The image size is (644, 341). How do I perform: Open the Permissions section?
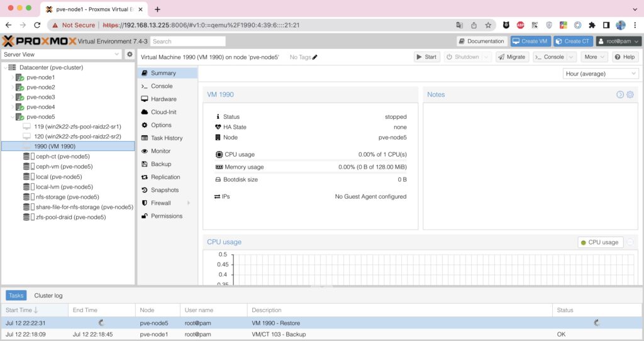[x=167, y=216]
